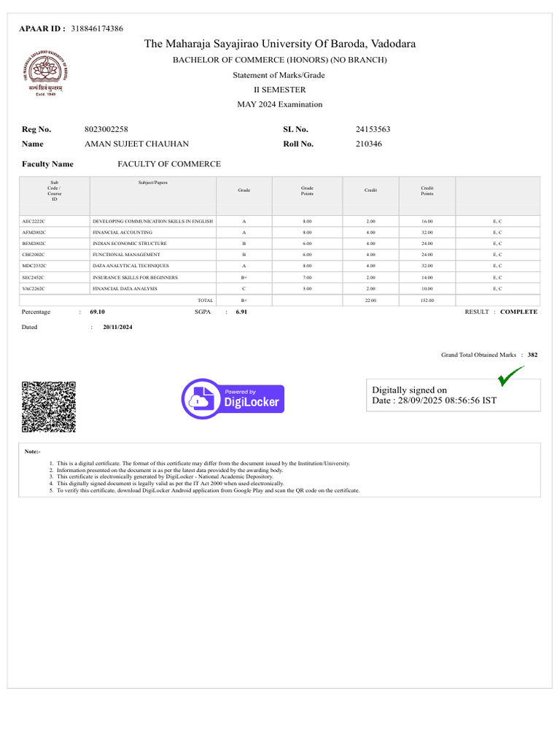Click course code MDC2352C
The height and width of the screenshot is (747, 560).
point(34,266)
